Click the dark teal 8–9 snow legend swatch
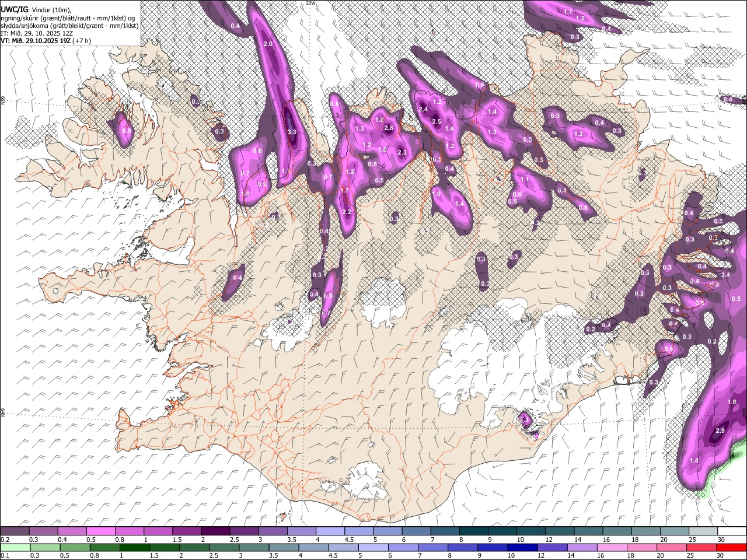This screenshot has height=560, width=747. pyautogui.click(x=473, y=531)
